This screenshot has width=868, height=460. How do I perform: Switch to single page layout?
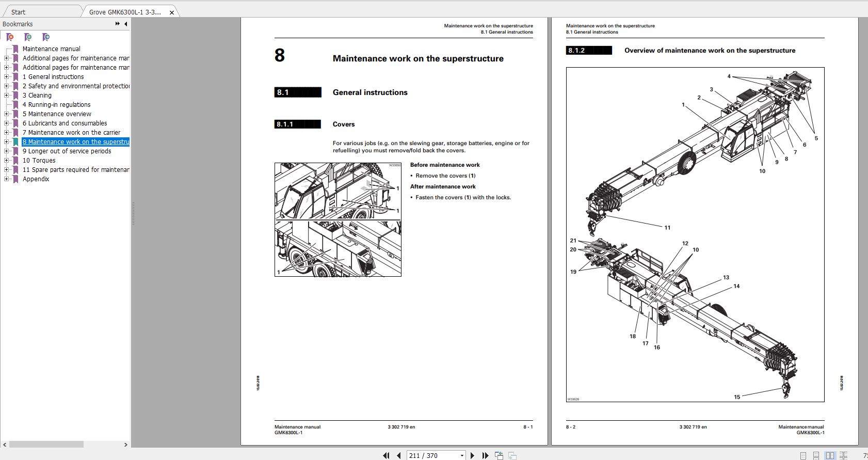point(803,455)
